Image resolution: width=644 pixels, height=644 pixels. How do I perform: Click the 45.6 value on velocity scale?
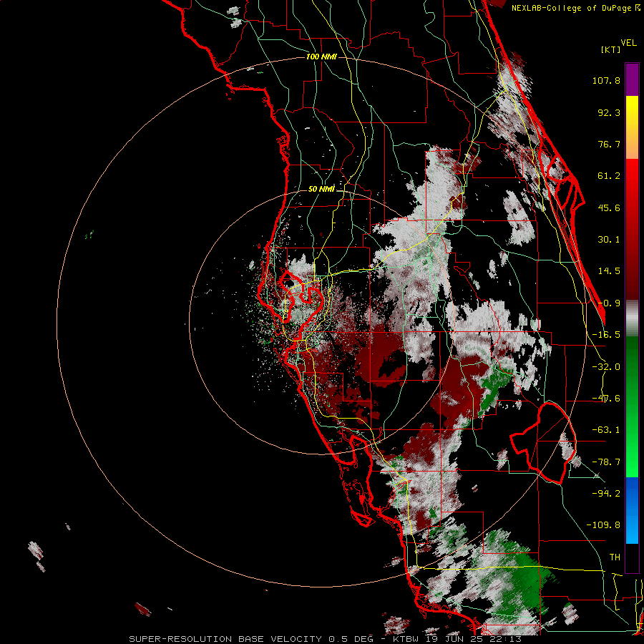609,208
